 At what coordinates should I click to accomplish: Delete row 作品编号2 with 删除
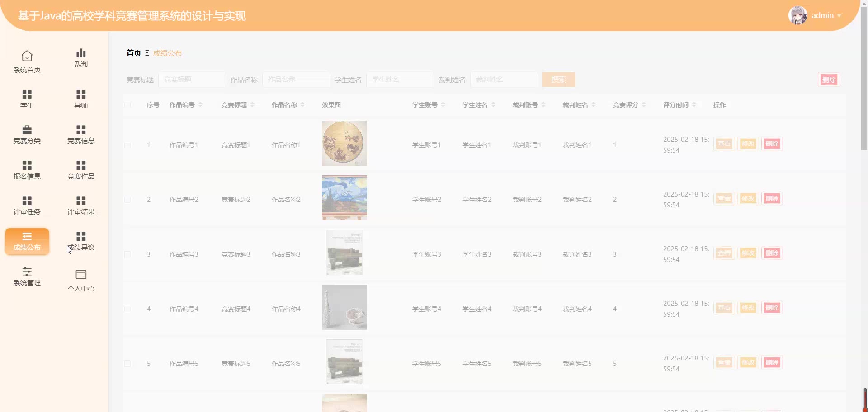point(772,199)
